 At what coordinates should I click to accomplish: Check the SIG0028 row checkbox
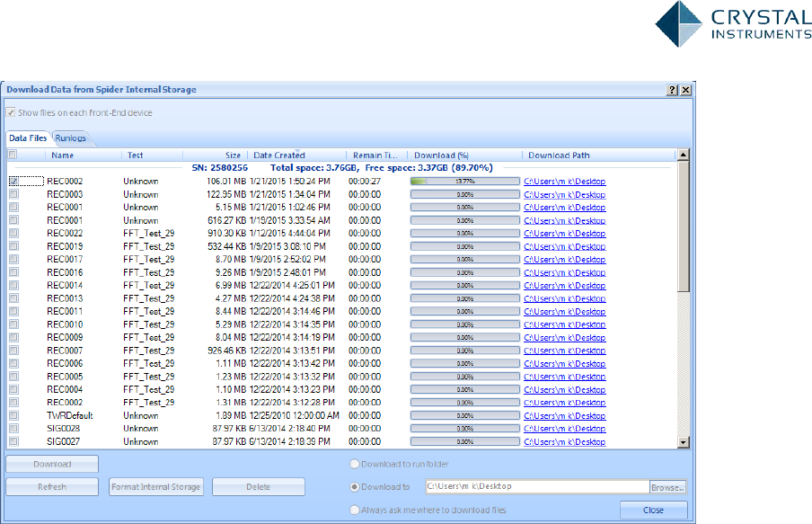click(14, 428)
